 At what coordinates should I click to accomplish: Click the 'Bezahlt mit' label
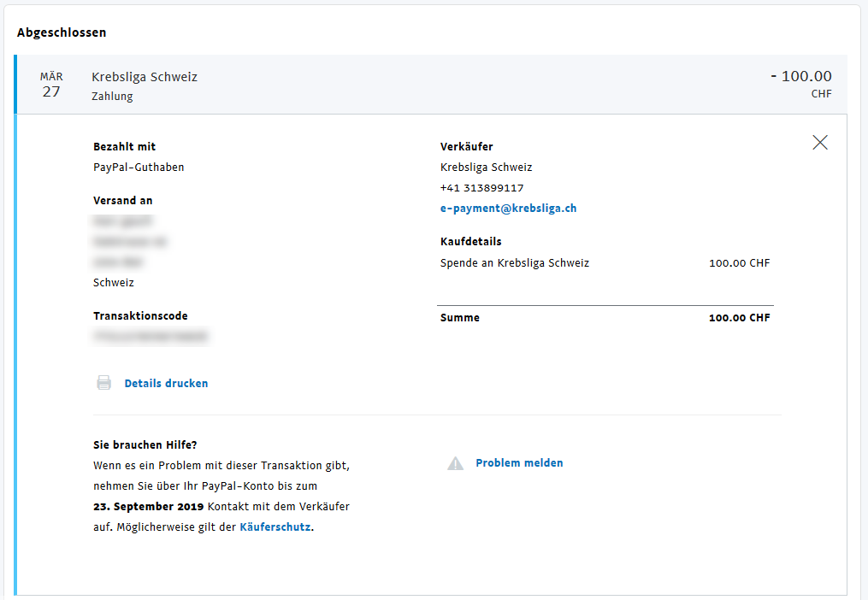tap(125, 147)
